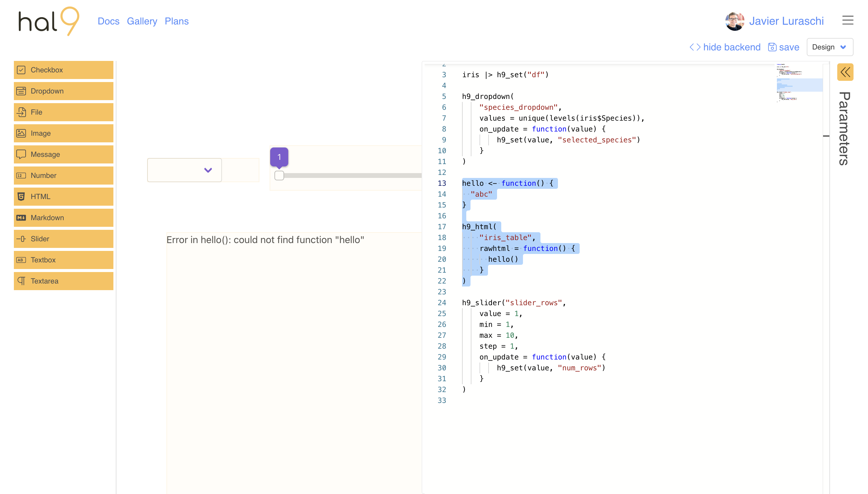This screenshot has width=868, height=494.
Task: Select the File upload component icon
Action: click(21, 112)
